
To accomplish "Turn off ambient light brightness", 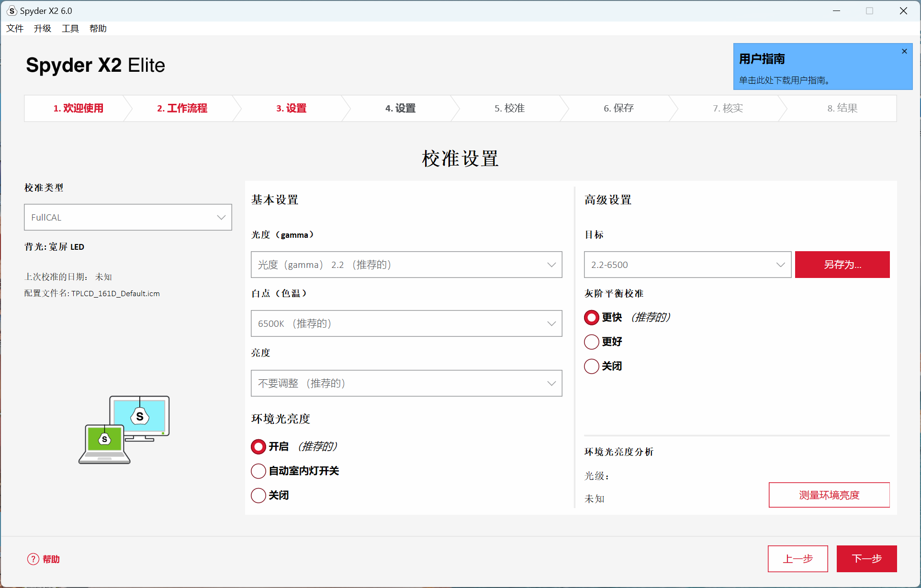I will (258, 495).
